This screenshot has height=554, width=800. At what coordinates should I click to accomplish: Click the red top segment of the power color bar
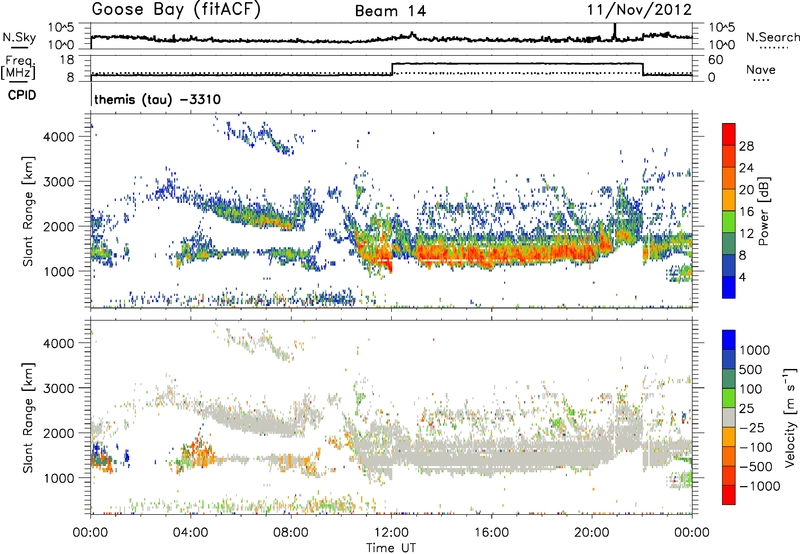tap(729, 134)
